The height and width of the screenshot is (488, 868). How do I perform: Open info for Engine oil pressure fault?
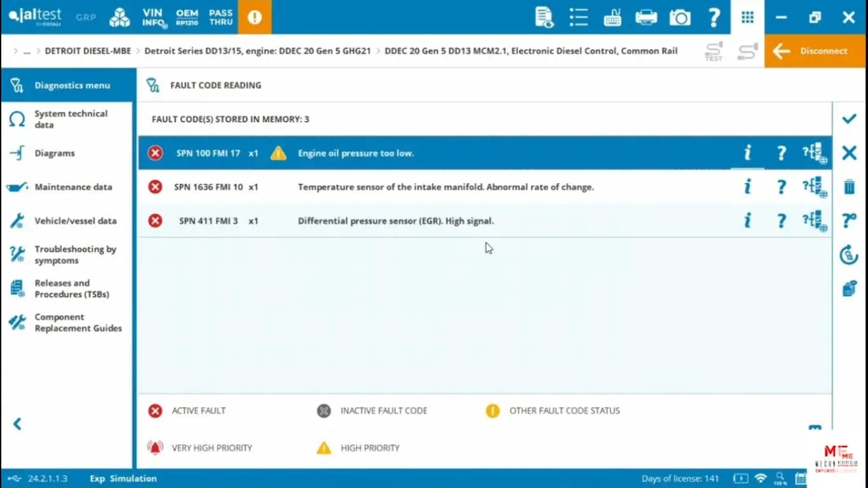[747, 152]
